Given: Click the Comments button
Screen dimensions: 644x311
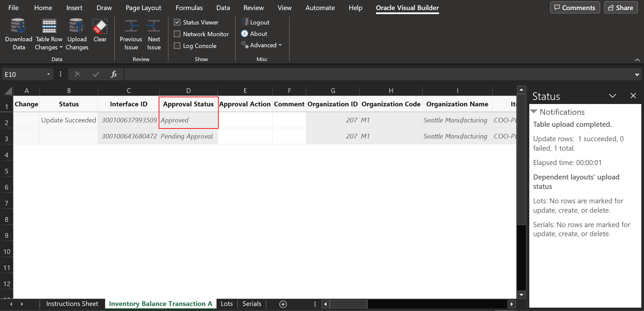Looking at the screenshot, I should (575, 8).
